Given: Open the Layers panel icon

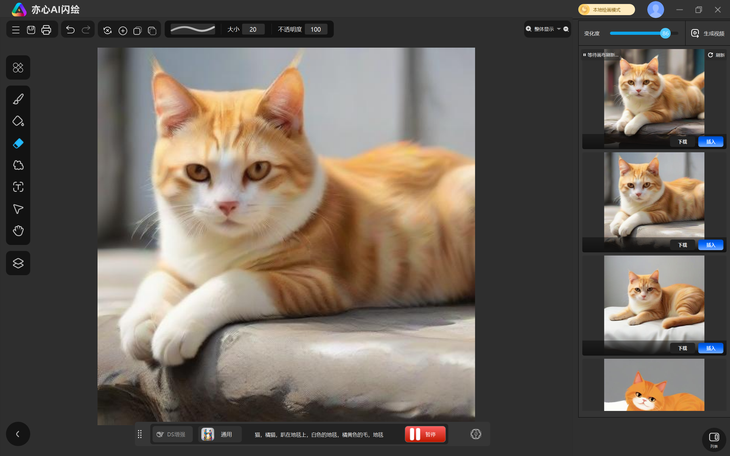Looking at the screenshot, I should (x=18, y=263).
